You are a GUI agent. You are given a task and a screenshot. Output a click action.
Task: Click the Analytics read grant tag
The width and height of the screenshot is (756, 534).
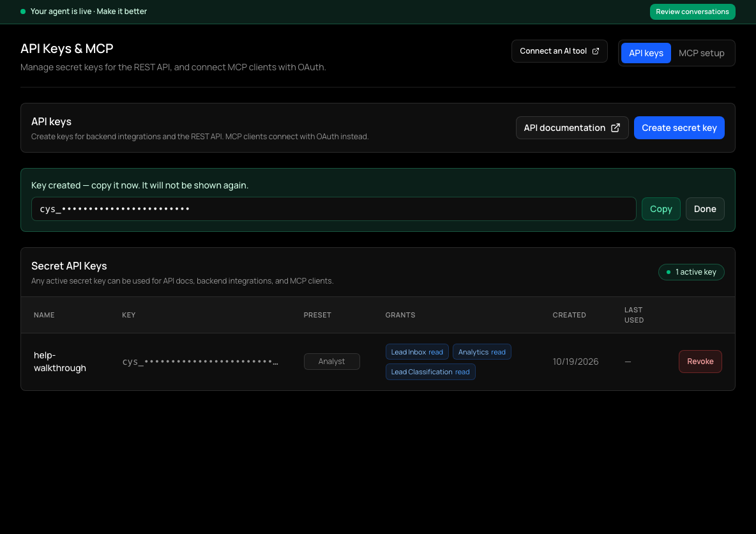tap(481, 352)
